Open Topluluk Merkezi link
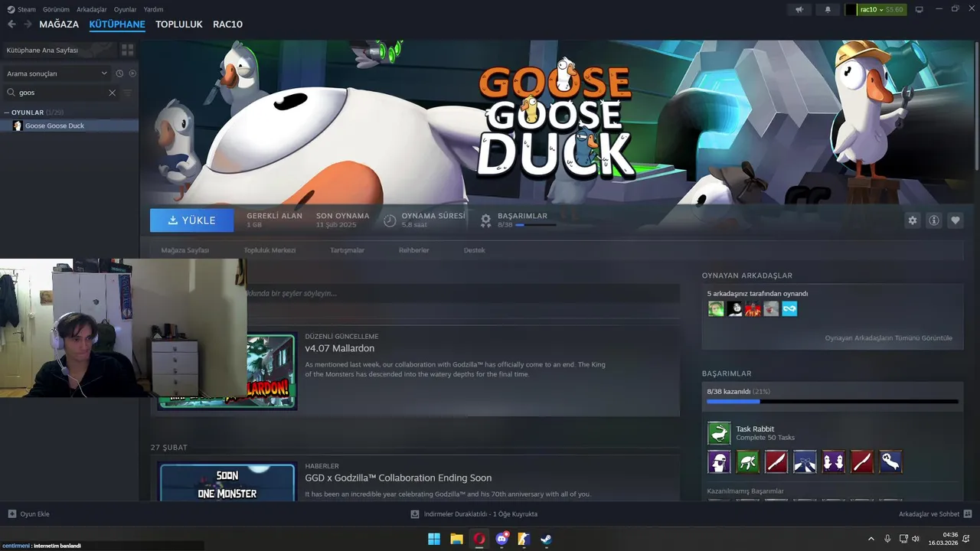The width and height of the screenshot is (980, 551). coord(269,250)
